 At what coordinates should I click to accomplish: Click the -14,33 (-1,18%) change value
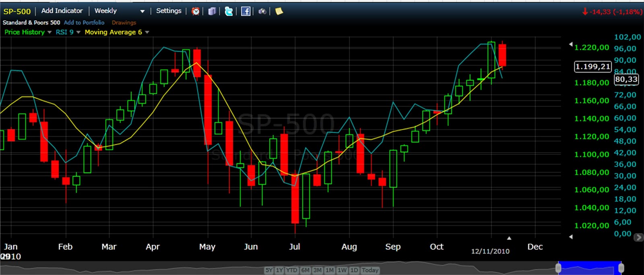pyautogui.click(x=615, y=12)
